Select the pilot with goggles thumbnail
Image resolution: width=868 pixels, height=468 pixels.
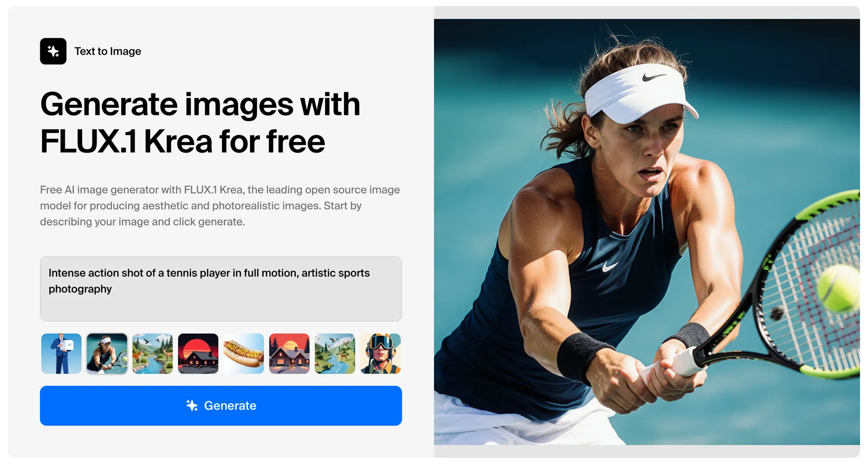click(381, 354)
